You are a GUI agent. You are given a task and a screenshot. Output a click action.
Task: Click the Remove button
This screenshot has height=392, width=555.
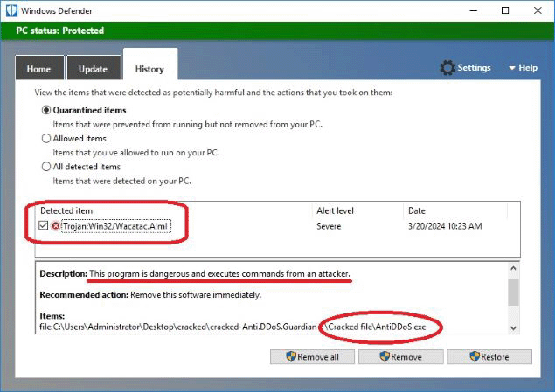400,357
